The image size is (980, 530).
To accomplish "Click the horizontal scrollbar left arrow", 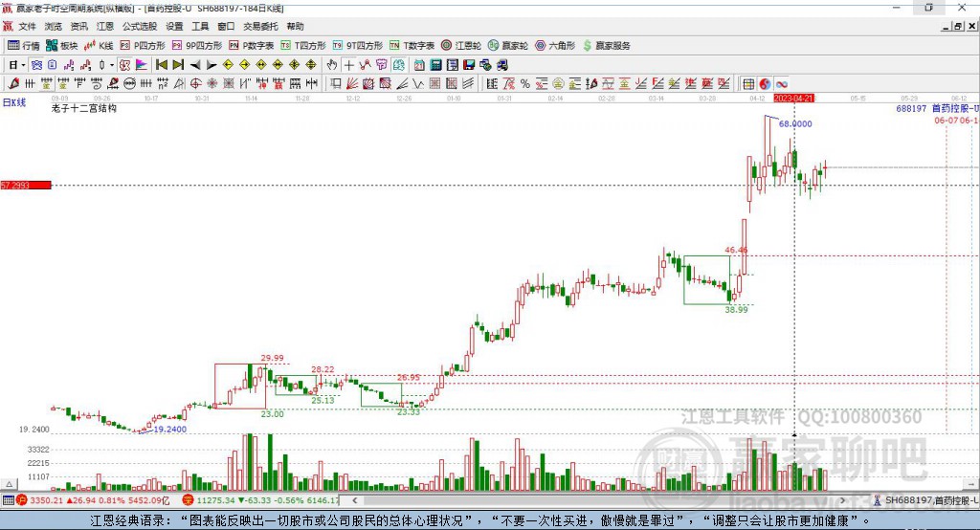I will 354,500.
